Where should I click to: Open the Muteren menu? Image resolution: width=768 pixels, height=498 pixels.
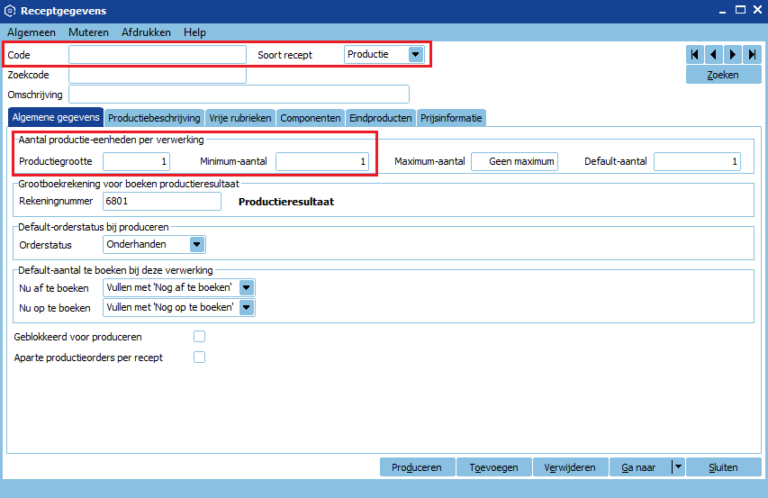[x=88, y=32]
